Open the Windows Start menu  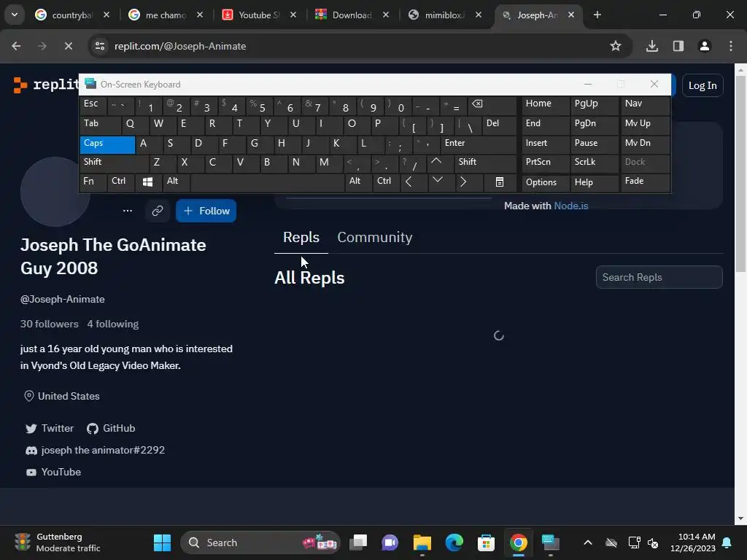coord(162,542)
